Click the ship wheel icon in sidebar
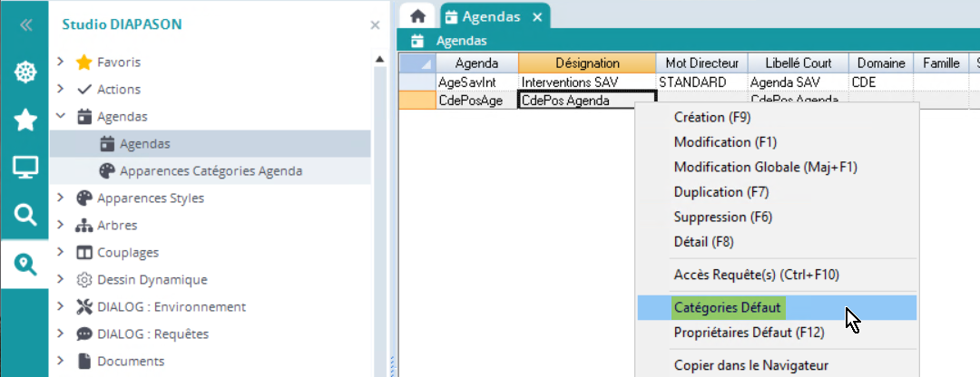Viewport: 980px width, 377px height. coord(24,72)
